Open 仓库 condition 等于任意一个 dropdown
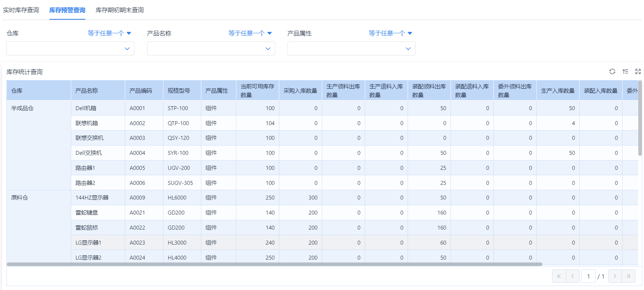 109,33
